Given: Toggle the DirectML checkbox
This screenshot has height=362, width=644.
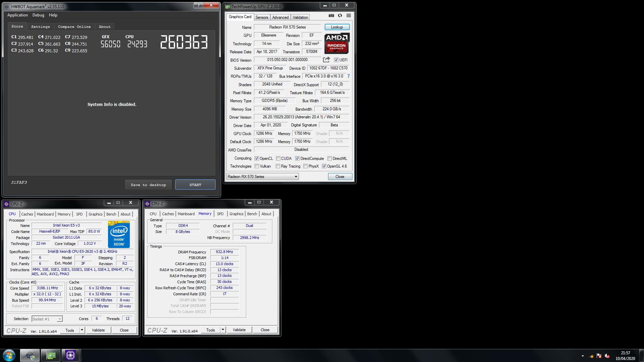Looking at the screenshot, I should click(329, 159).
